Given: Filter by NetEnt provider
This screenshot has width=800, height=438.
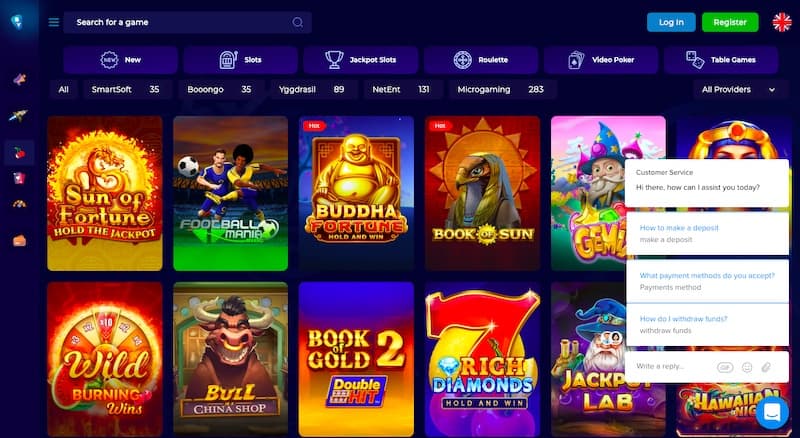Looking at the screenshot, I should (x=401, y=89).
